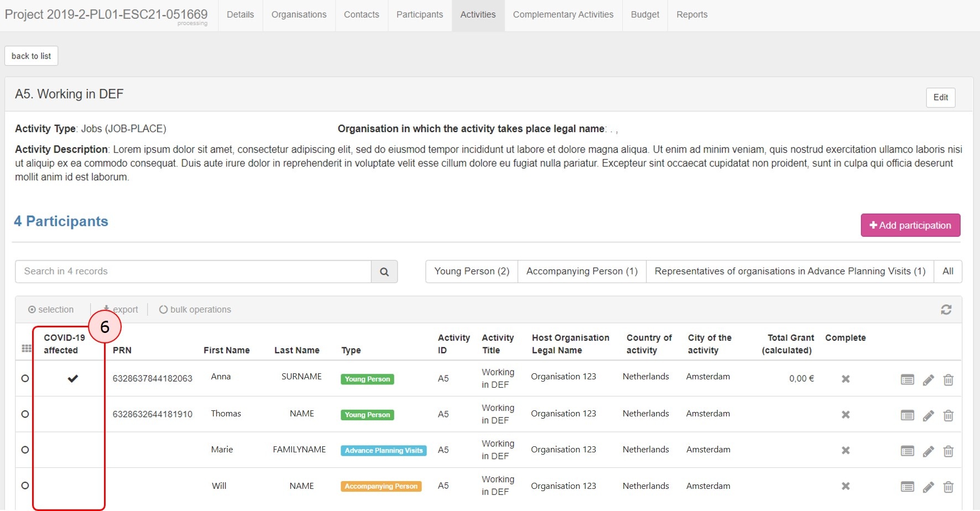Sort by the Total Grant (calculated) header
This screenshot has height=511, width=980.
788,344
